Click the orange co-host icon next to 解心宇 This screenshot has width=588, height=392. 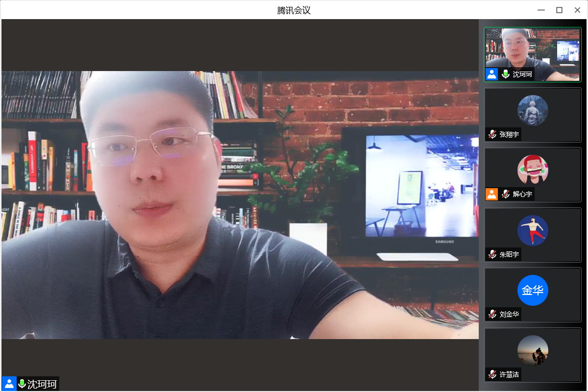(x=492, y=194)
